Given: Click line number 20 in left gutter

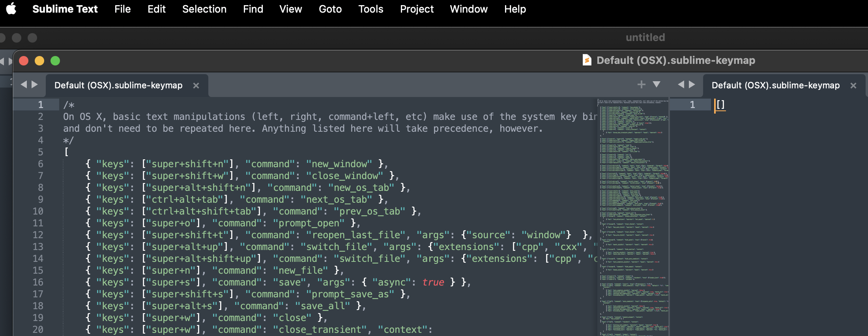Looking at the screenshot, I should pos(38,330).
